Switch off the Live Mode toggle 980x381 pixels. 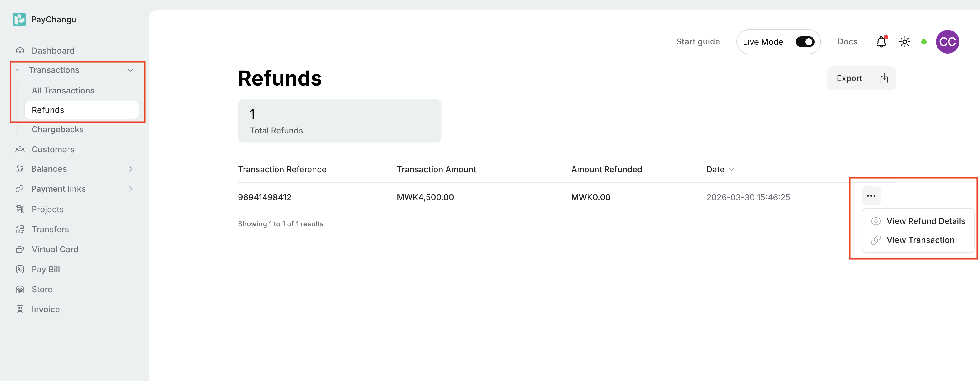pyautogui.click(x=805, y=42)
